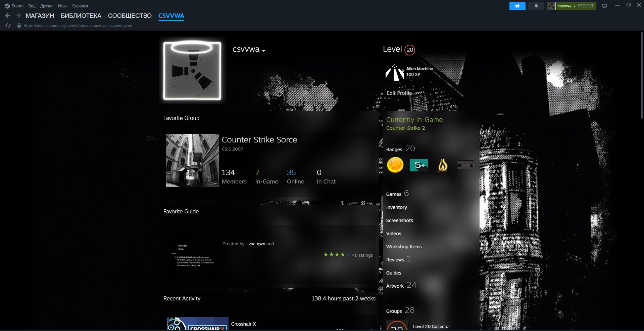Click the zxc qwe guide author link
644x331 pixels.
257,244
